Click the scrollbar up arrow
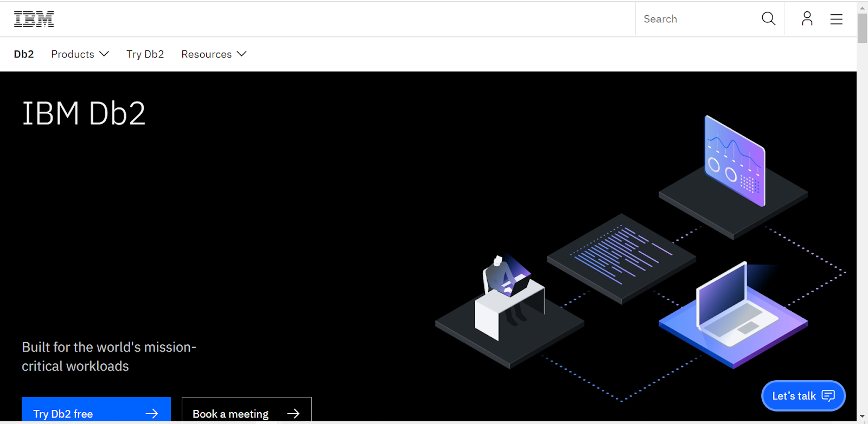 click(x=862, y=8)
